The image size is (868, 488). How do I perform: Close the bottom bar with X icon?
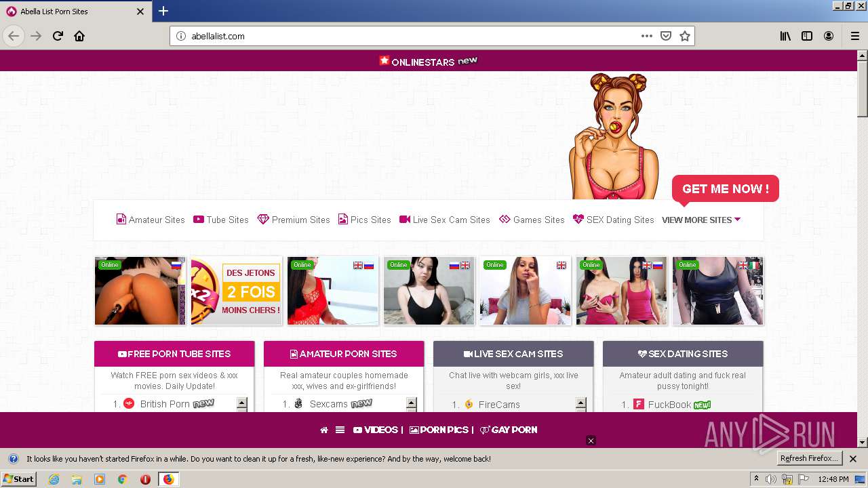591,441
